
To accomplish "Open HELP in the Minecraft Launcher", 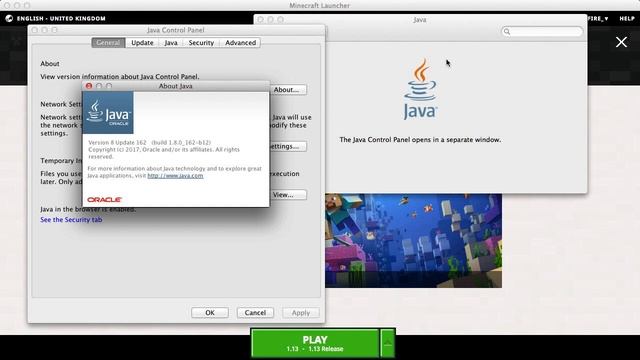I will point(627,18).
